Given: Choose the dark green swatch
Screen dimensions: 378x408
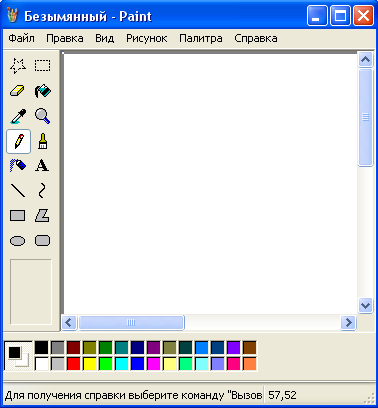Looking at the screenshot, I should point(106,348).
